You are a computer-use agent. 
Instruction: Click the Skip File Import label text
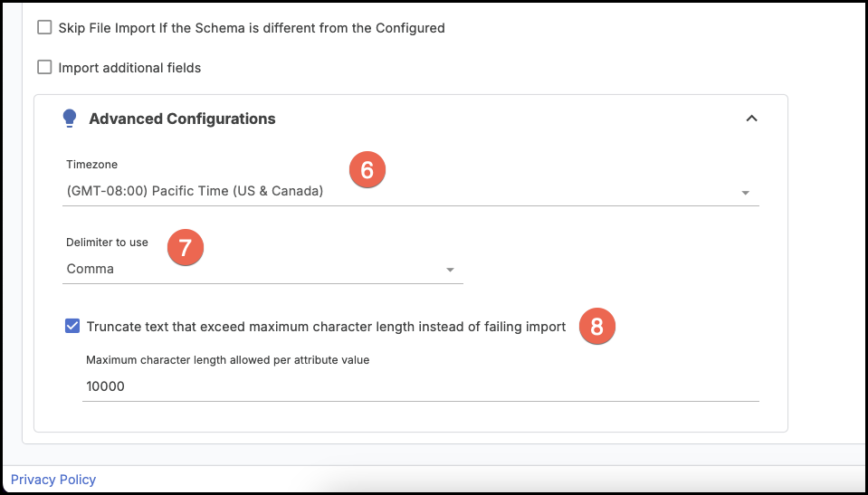[x=252, y=27]
